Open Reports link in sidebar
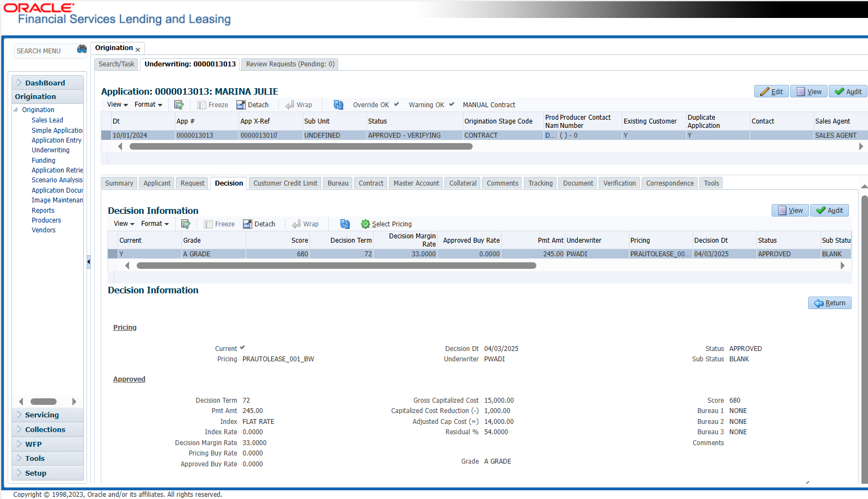Viewport: 868px width, 499px height. click(x=43, y=211)
